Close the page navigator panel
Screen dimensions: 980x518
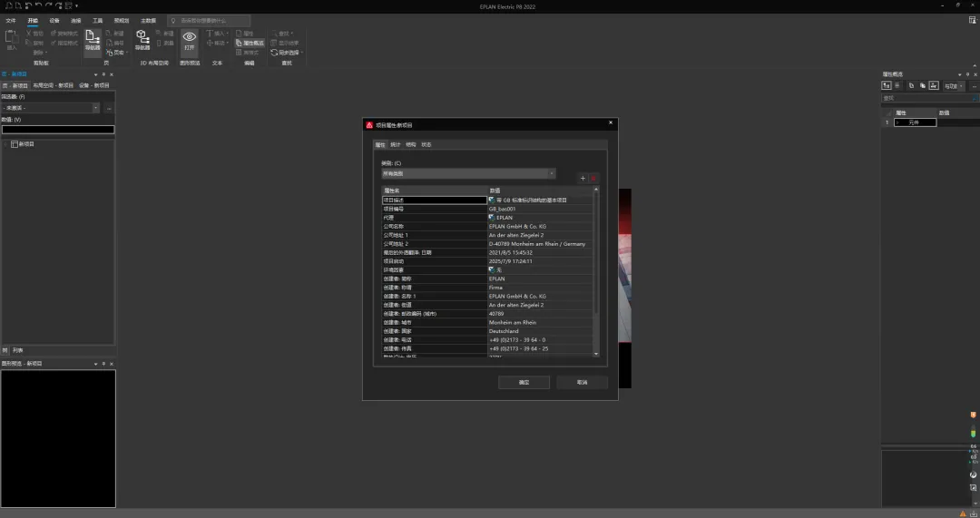tap(112, 74)
